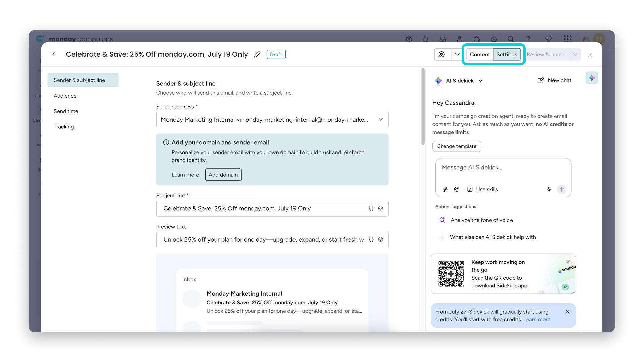Click the Change template button

click(457, 146)
